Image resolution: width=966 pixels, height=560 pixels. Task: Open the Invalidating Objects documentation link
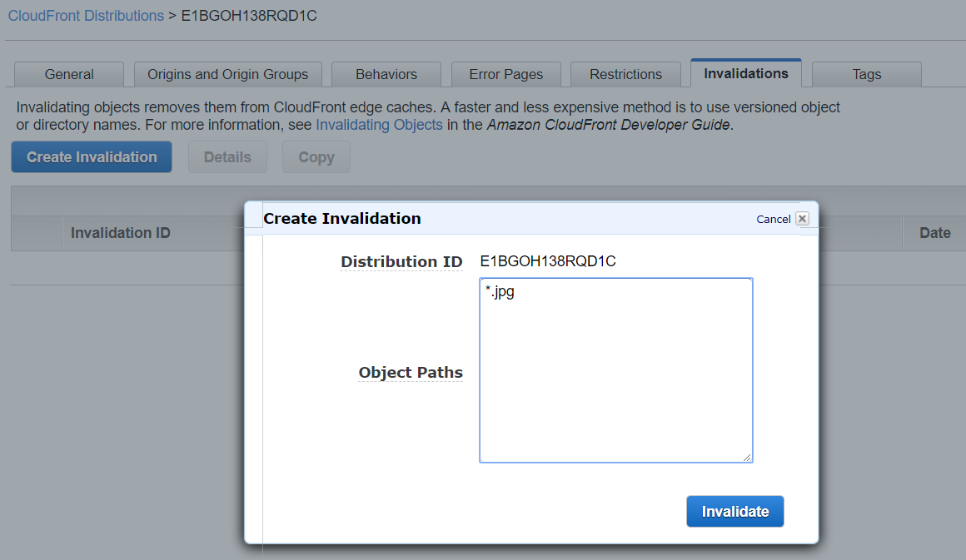(379, 125)
